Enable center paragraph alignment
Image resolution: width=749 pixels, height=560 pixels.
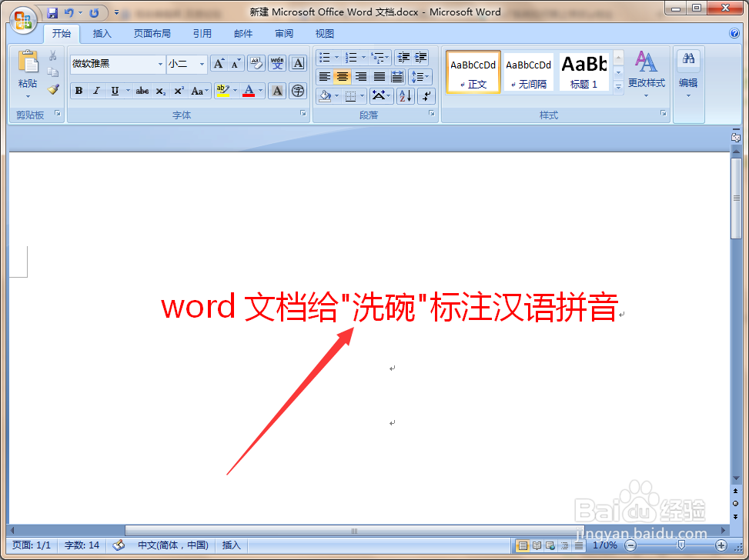[343, 76]
